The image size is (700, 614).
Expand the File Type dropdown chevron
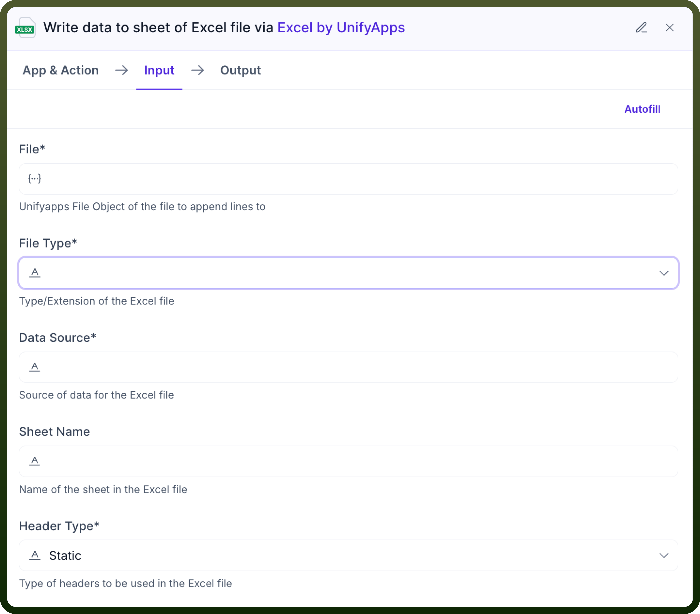[x=664, y=273]
